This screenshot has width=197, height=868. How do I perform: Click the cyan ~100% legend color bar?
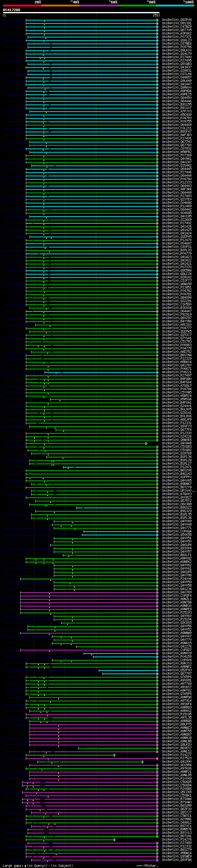(x=175, y=6)
